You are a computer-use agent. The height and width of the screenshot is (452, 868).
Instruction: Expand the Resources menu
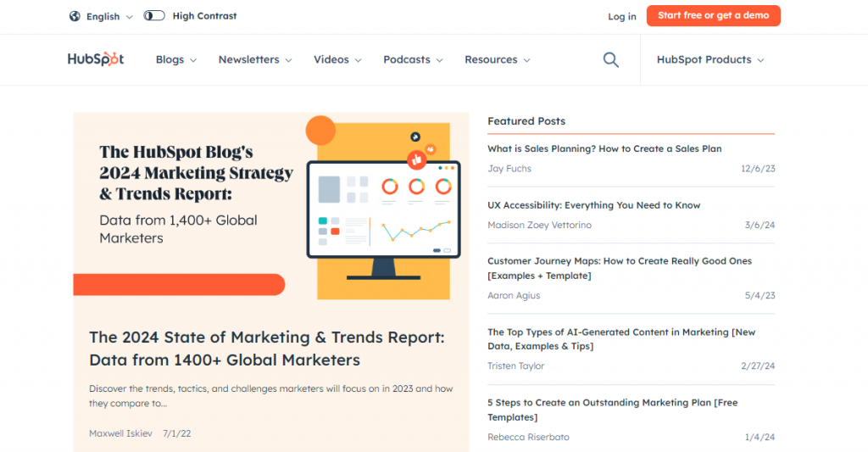pos(497,60)
